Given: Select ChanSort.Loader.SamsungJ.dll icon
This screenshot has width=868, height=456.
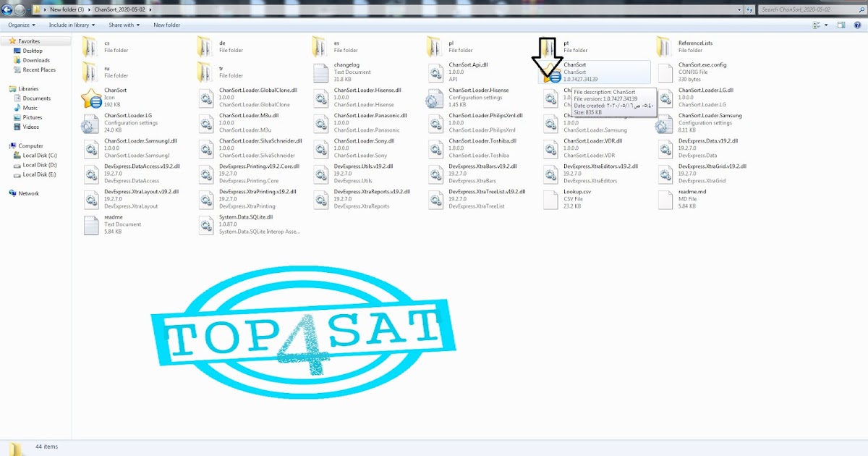Looking at the screenshot, I should [x=90, y=148].
